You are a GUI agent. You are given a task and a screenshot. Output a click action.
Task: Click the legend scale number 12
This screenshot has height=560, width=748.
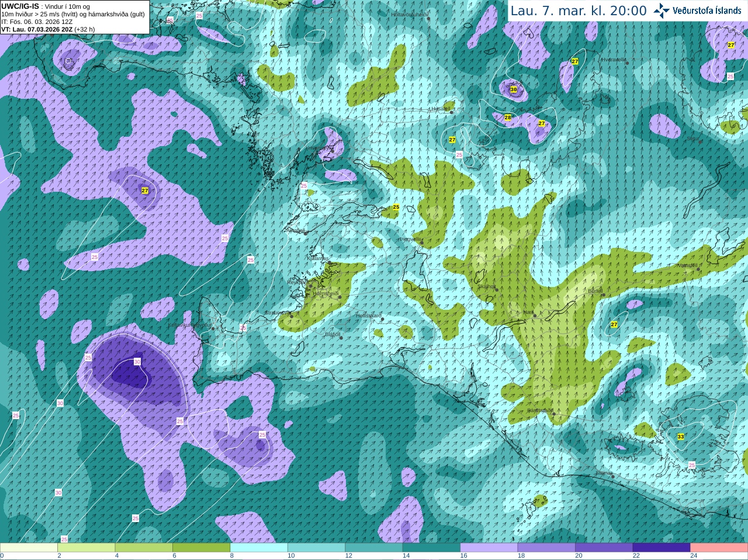click(348, 556)
